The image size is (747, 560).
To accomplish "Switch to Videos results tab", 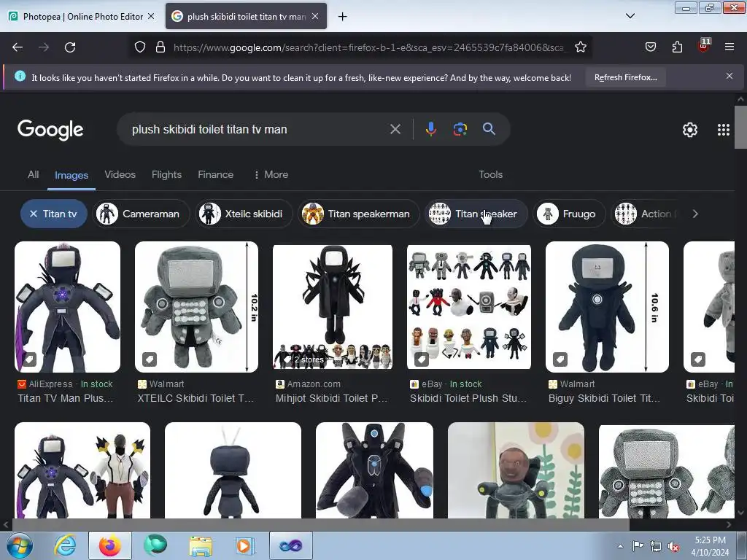I will [x=120, y=174].
